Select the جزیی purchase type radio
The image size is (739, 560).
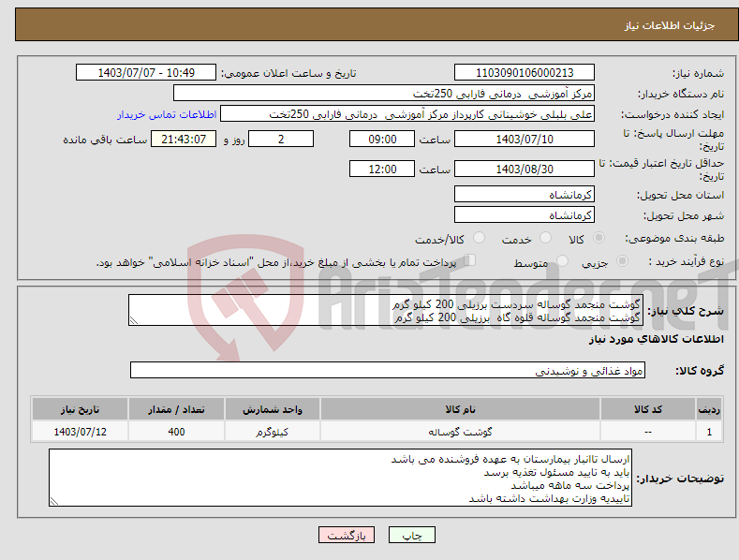point(622,261)
